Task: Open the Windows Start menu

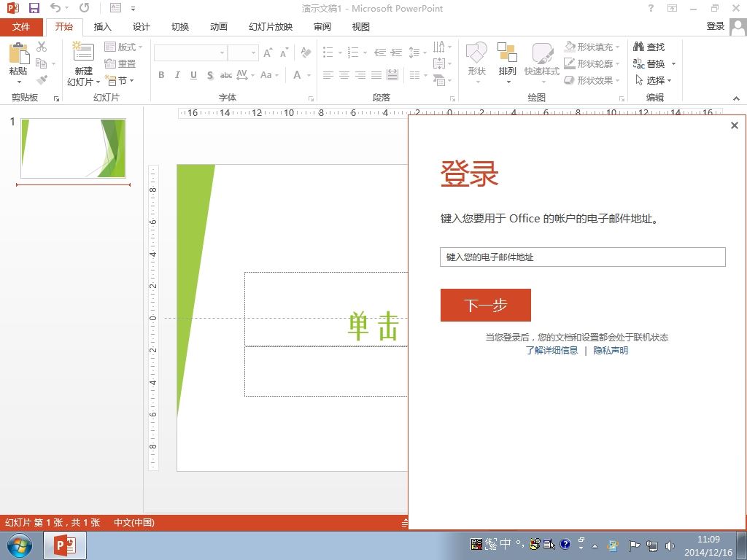Action: 19,545
